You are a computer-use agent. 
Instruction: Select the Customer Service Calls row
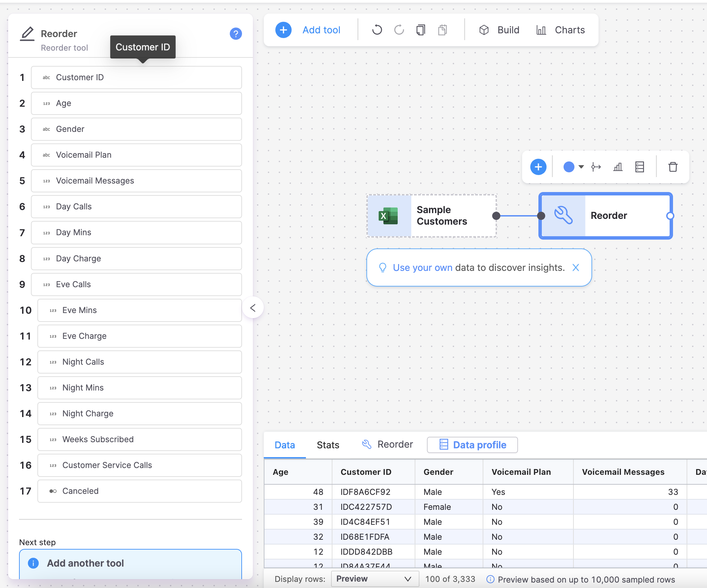140,465
